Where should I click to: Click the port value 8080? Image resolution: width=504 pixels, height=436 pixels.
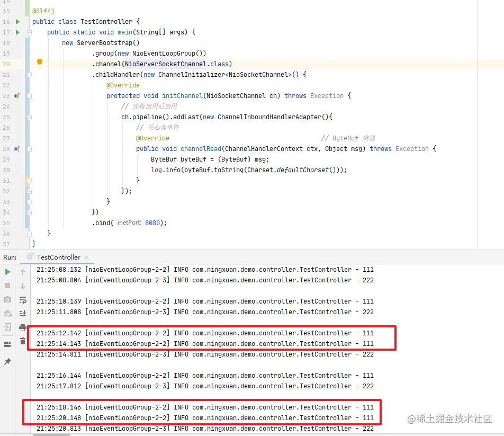[x=152, y=223]
